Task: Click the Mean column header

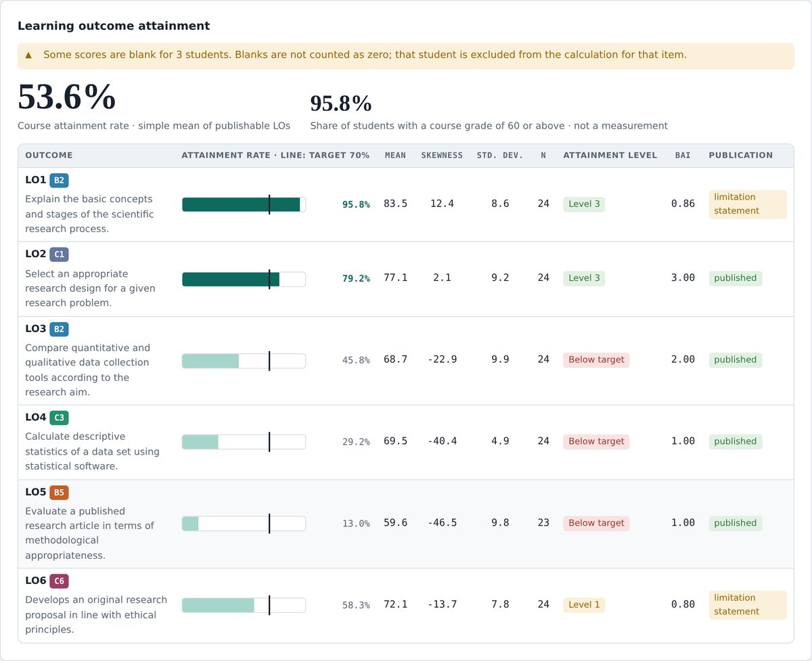Action: point(395,156)
